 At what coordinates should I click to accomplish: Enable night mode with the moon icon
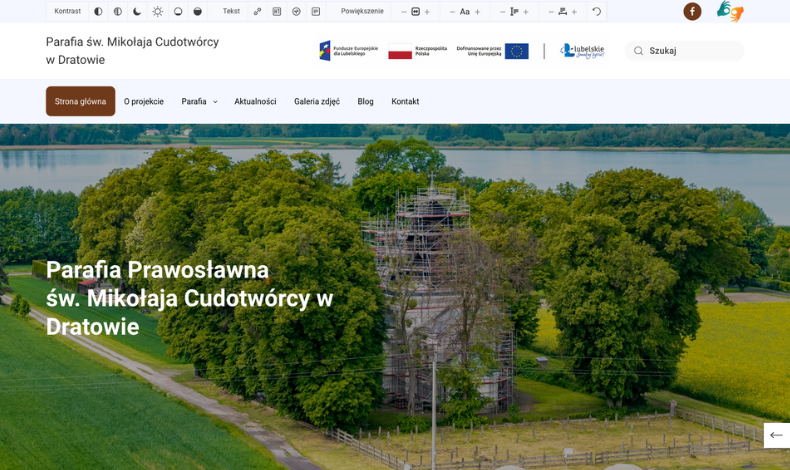137,12
